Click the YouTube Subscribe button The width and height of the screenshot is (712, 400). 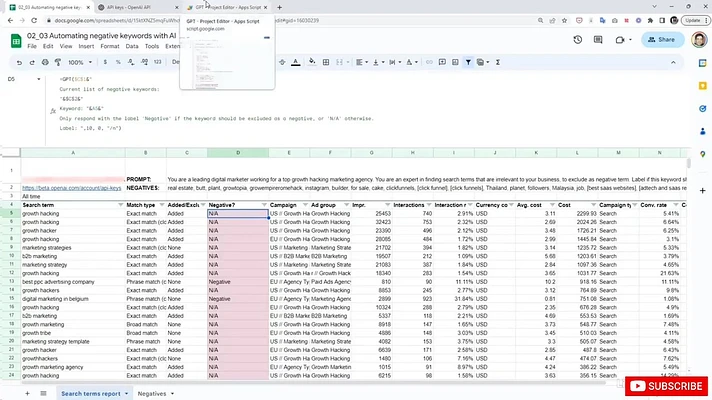pyautogui.click(x=666, y=386)
